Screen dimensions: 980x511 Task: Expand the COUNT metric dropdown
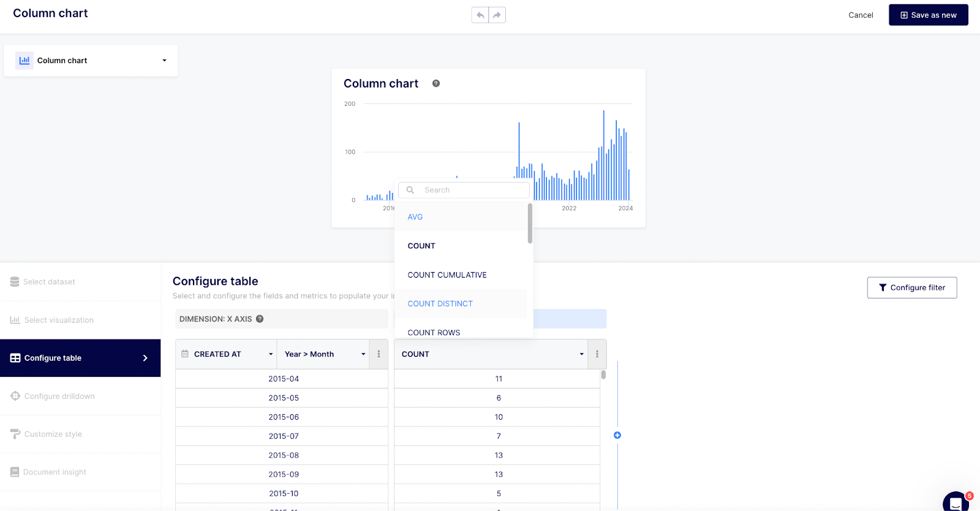[x=581, y=354]
